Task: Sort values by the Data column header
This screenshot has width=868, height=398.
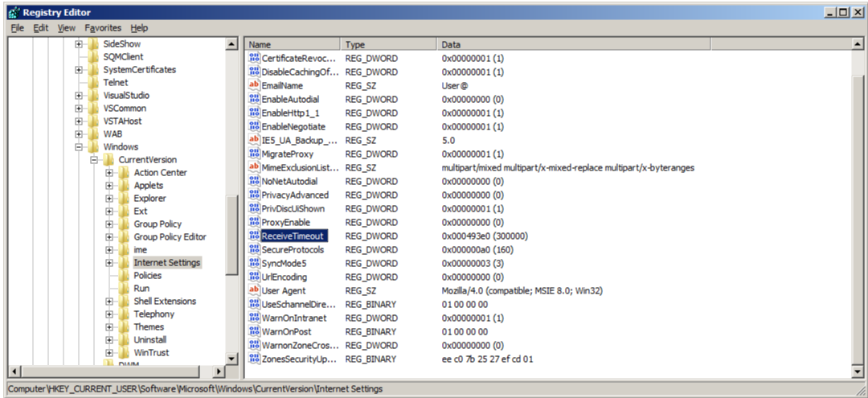Action: coord(574,45)
